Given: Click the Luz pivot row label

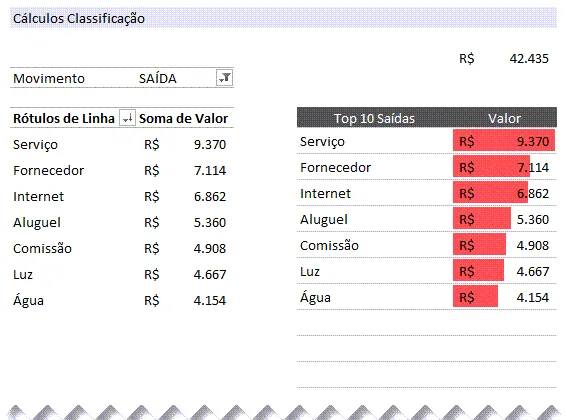Looking at the screenshot, I should [x=23, y=275].
